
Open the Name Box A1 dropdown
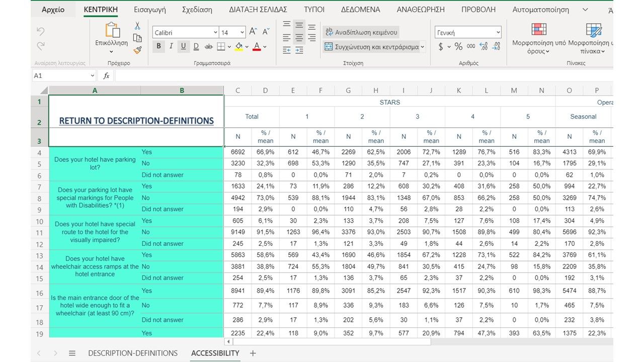93,76
